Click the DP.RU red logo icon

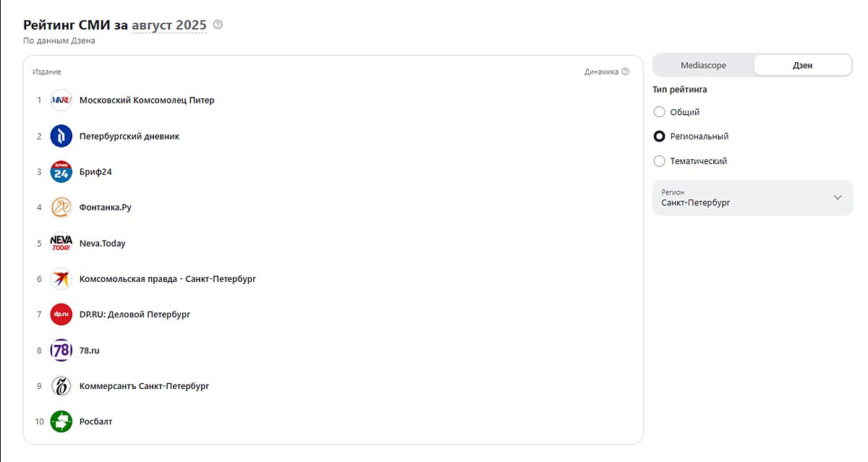pos(61,315)
